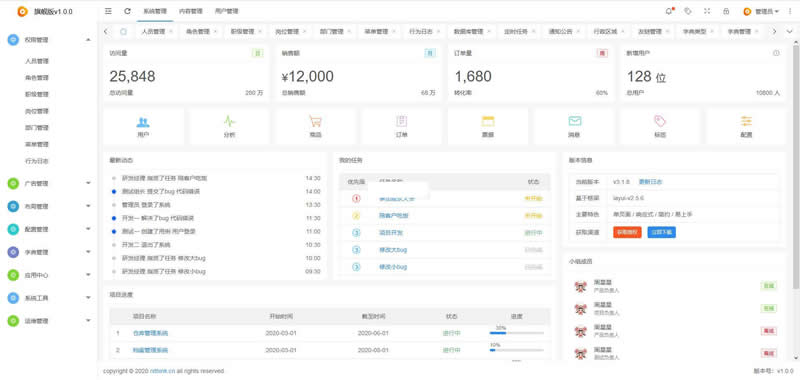Toggle the sidebar collapse hamburger icon
800x380 pixels.
click(108, 11)
